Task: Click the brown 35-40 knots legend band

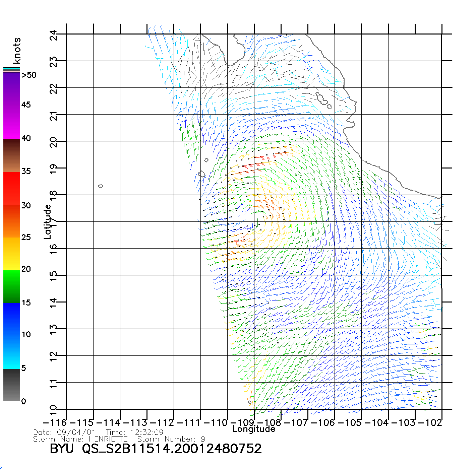Action: [x=12, y=156]
